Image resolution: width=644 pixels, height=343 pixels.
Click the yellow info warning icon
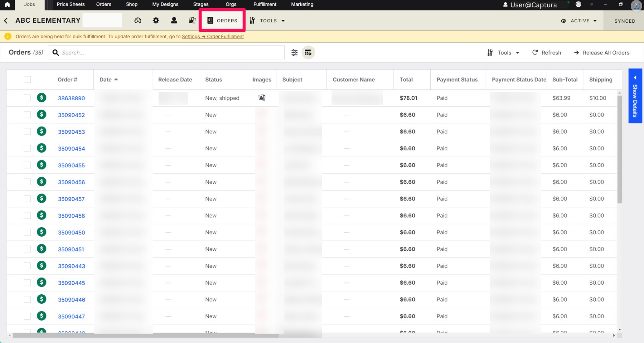click(8, 36)
